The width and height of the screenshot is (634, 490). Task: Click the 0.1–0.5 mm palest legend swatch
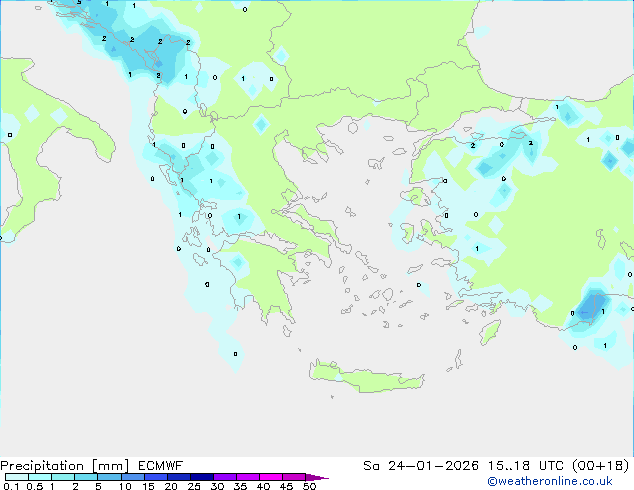(x=17, y=477)
